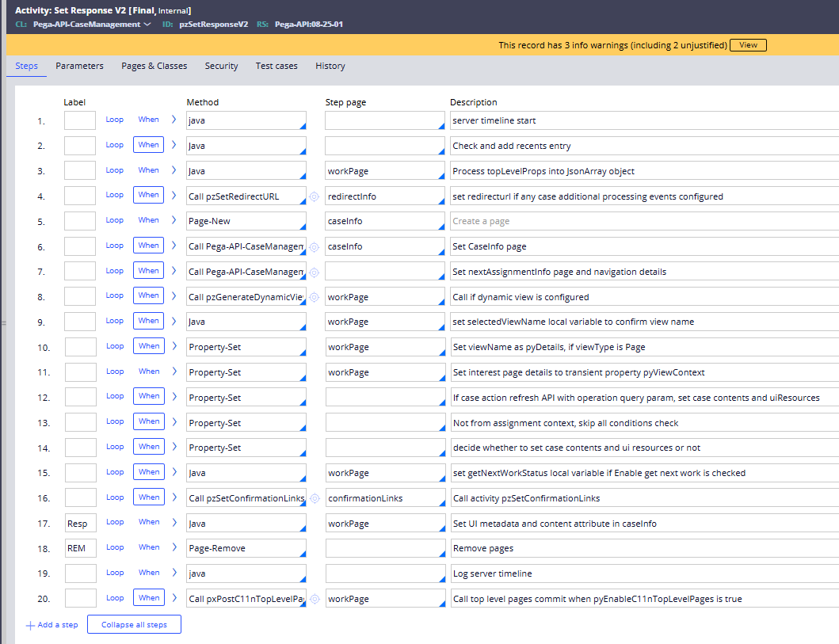This screenshot has width=839, height=644.
Task: Open the Test cases tab
Action: (276, 66)
